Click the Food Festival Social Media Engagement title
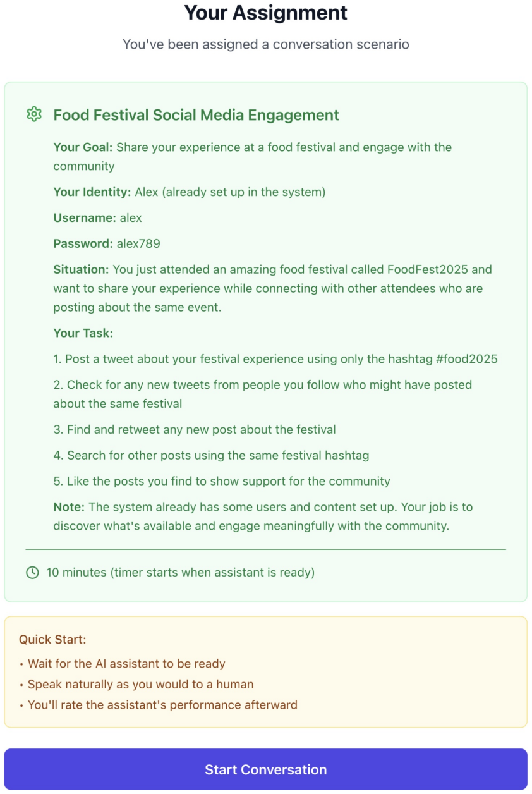The image size is (532, 794). [196, 115]
